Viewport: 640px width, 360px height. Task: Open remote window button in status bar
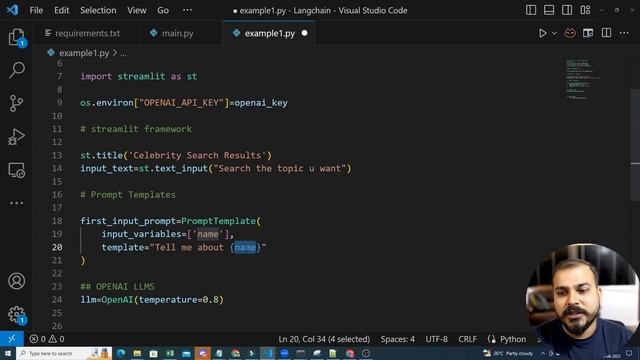tap(11, 339)
